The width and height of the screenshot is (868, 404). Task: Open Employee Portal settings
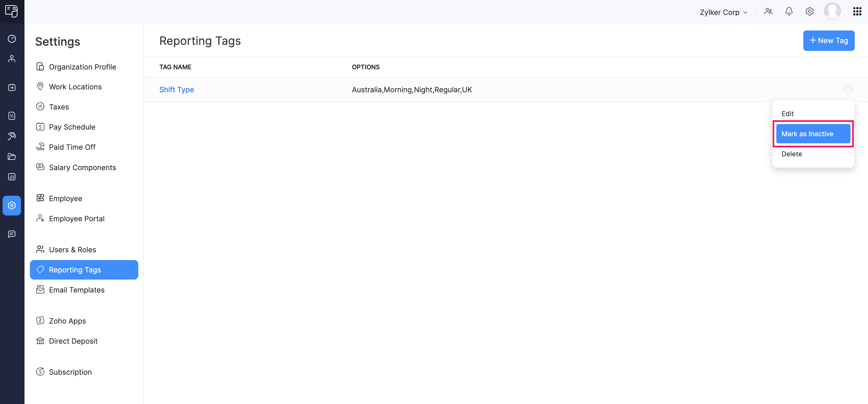point(84,218)
